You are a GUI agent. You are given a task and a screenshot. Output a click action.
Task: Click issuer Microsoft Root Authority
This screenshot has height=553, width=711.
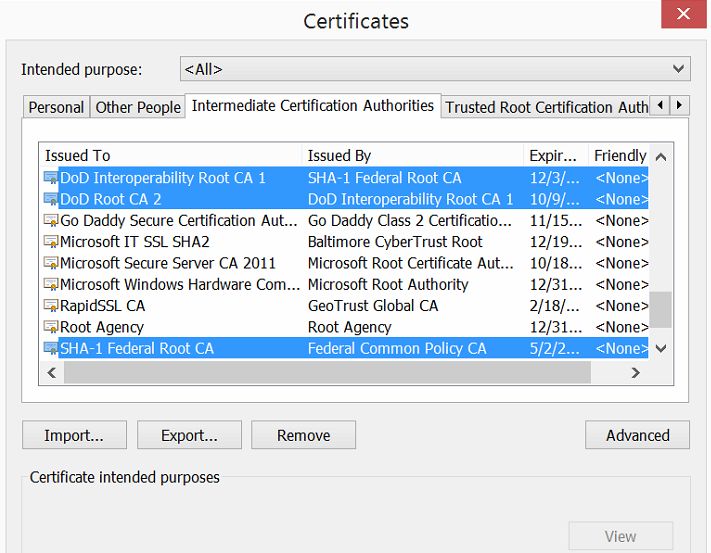pyautogui.click(x=388, y=284)
